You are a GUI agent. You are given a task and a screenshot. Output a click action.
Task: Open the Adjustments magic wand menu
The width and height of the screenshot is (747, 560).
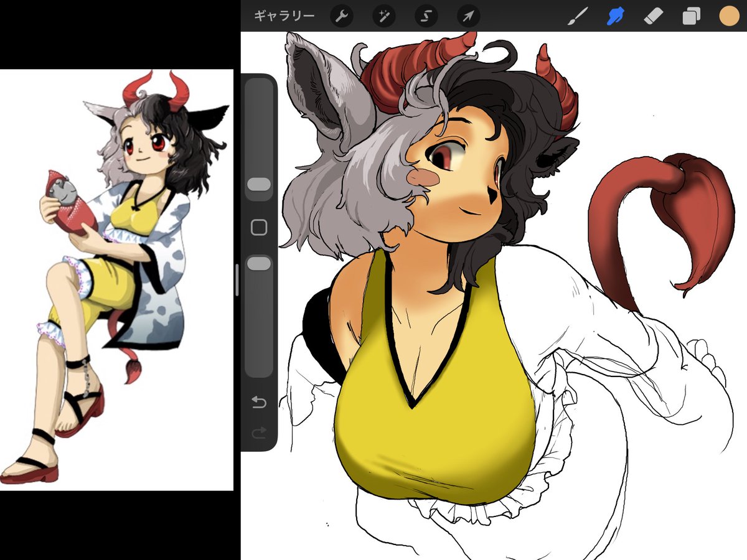[383, 16]
